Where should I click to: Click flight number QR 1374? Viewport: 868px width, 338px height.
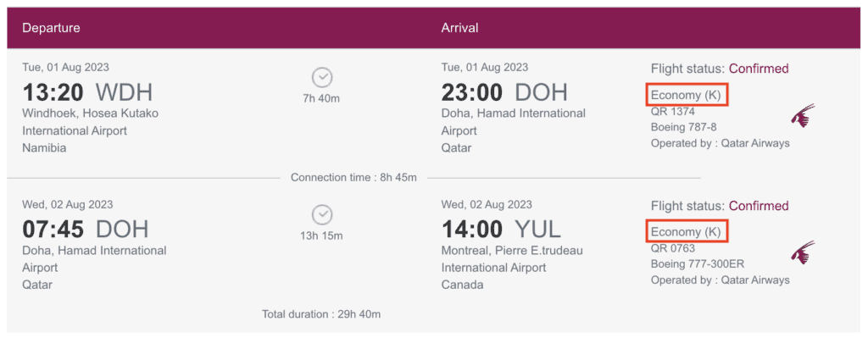click(672, 112)
